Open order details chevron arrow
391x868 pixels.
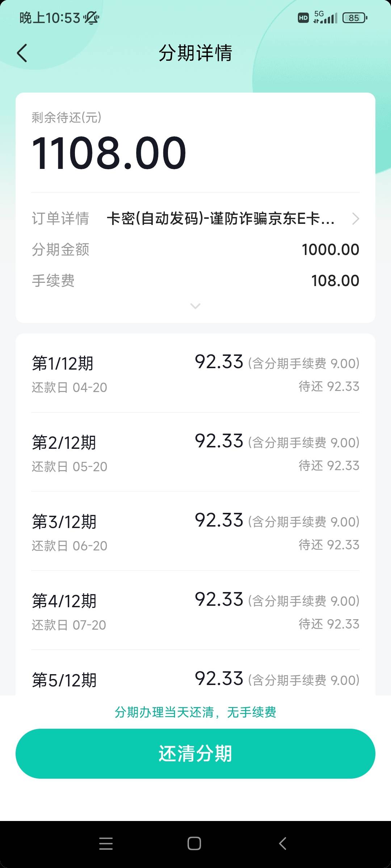(355, 218)
